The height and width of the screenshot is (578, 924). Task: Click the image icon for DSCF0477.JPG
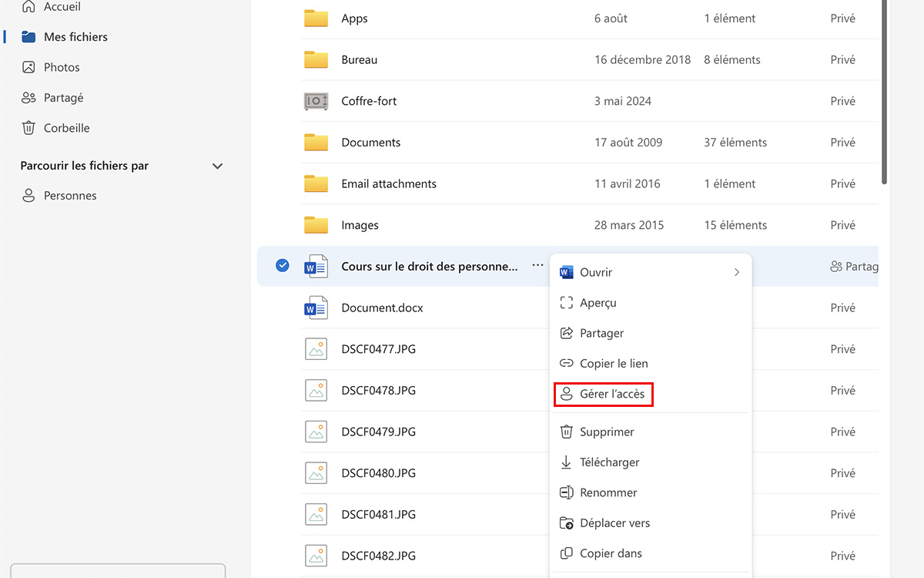pyautogui.click(x=316, y=349)
